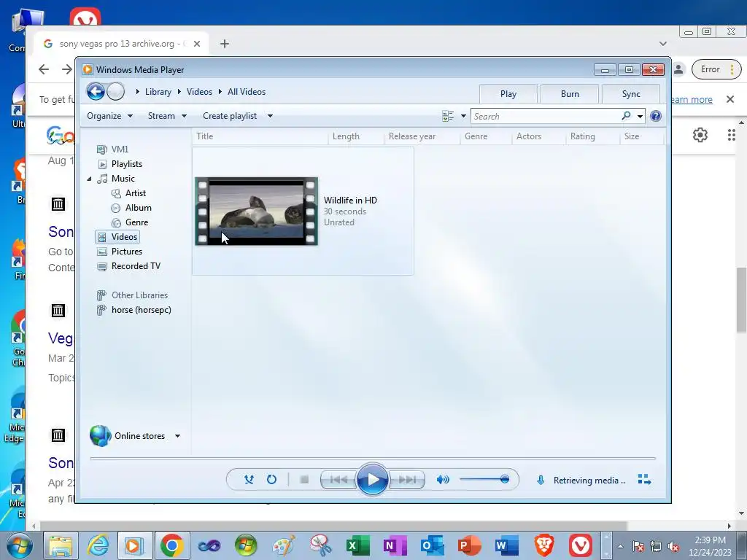Click All Videos in the breadcrumb
The height and width of the screenshot is (560, 747).
click(247, 92)
